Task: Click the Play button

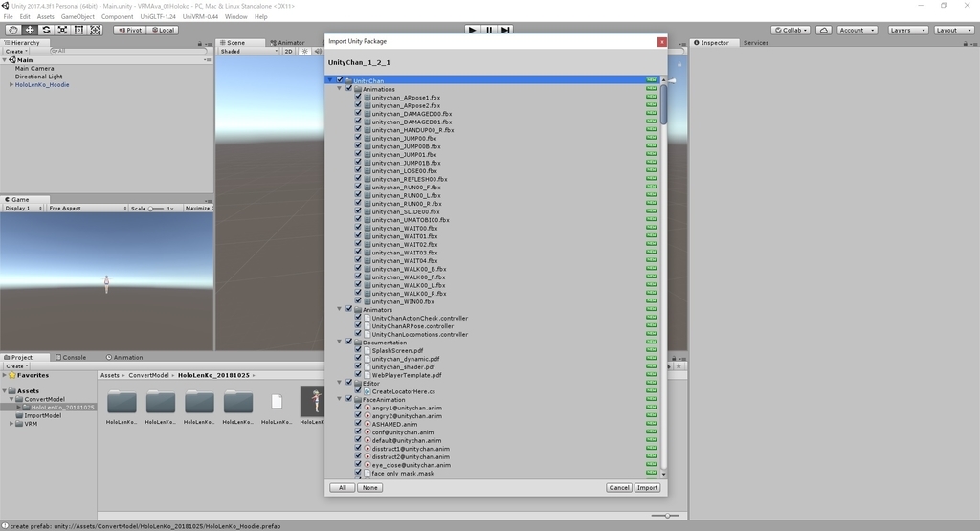Action: tap(473, 30)
